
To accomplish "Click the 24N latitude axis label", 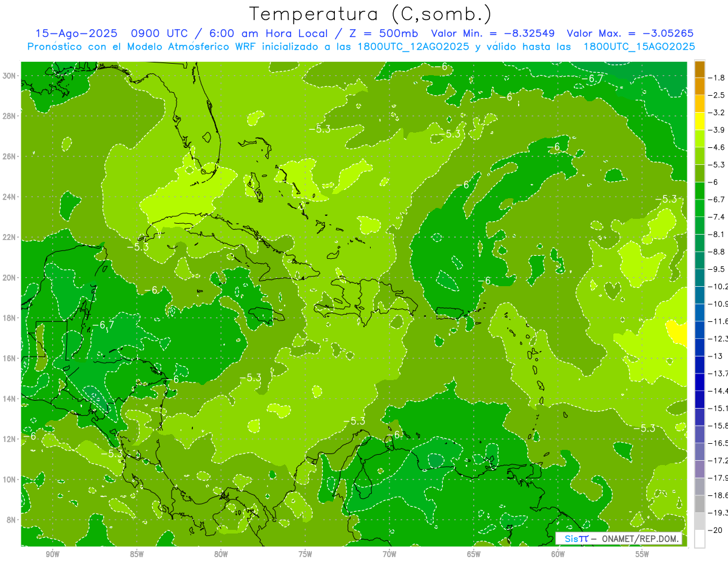I will tap(10, 197).
